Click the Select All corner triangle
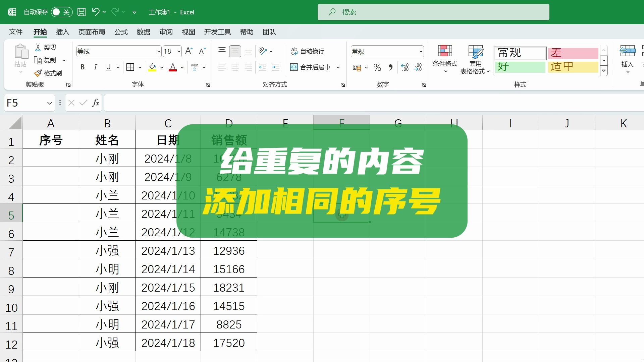Screen dimensions: 644x362 (x=15, y=123)
